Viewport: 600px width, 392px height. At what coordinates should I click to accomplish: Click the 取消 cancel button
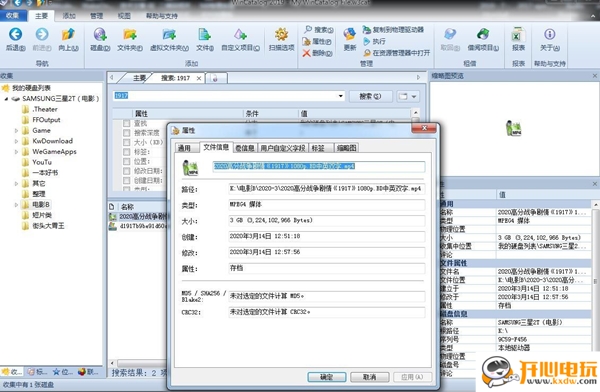point(370,377)
